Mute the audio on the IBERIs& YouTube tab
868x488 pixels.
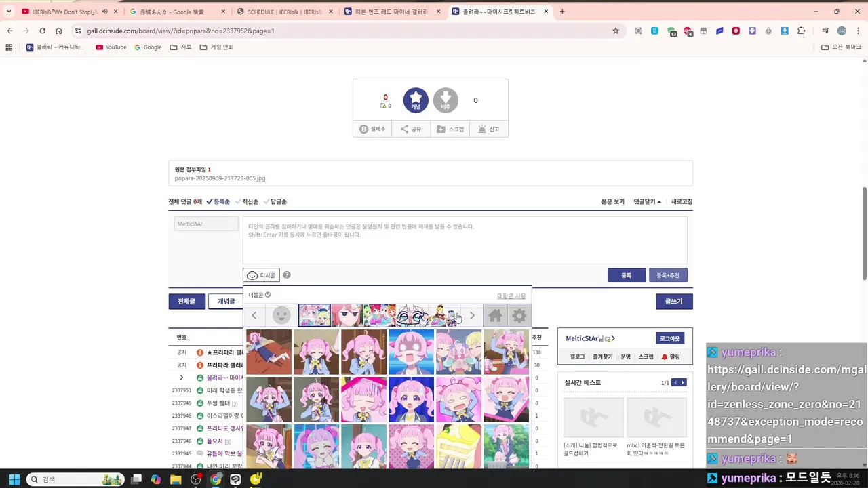point(104,12)
